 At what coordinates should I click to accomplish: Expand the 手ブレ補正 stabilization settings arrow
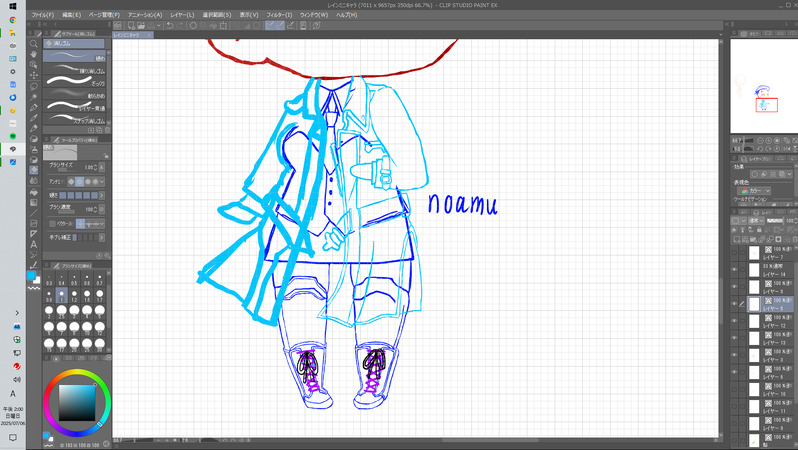pos(102,237)
